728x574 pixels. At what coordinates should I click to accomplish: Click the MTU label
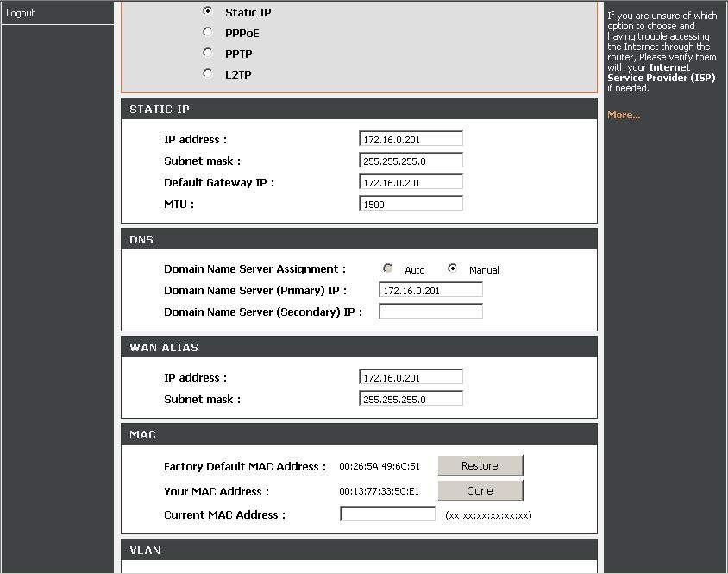[179, 204]
